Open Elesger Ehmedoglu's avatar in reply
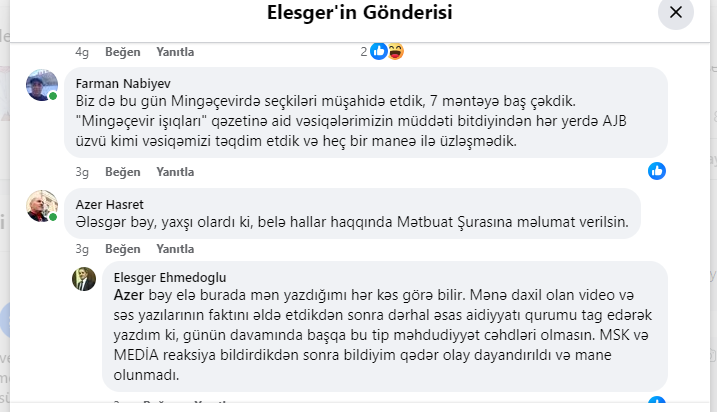717x412 pixels. [x=84, y=279]
